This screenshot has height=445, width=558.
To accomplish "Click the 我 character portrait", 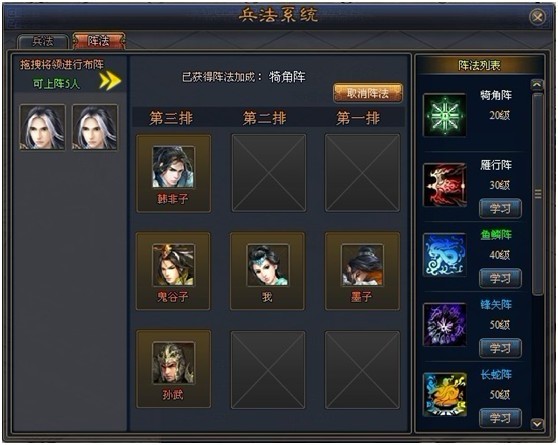I will [268, 265].
